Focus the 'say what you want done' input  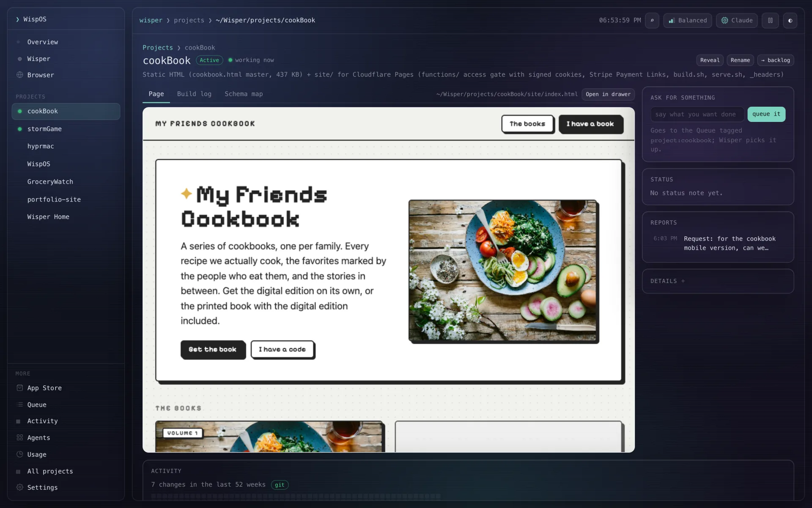[697, 114]
